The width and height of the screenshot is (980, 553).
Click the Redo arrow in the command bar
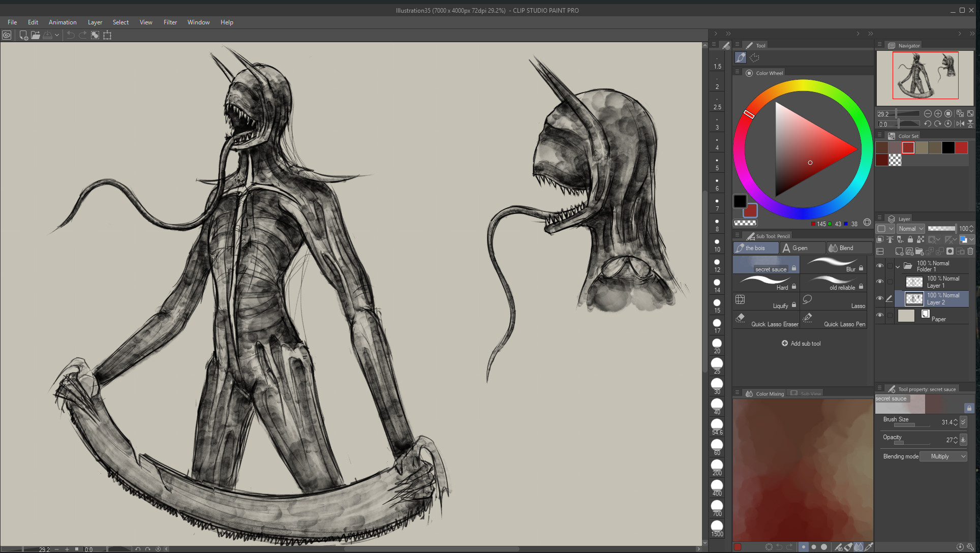(82, 35)
